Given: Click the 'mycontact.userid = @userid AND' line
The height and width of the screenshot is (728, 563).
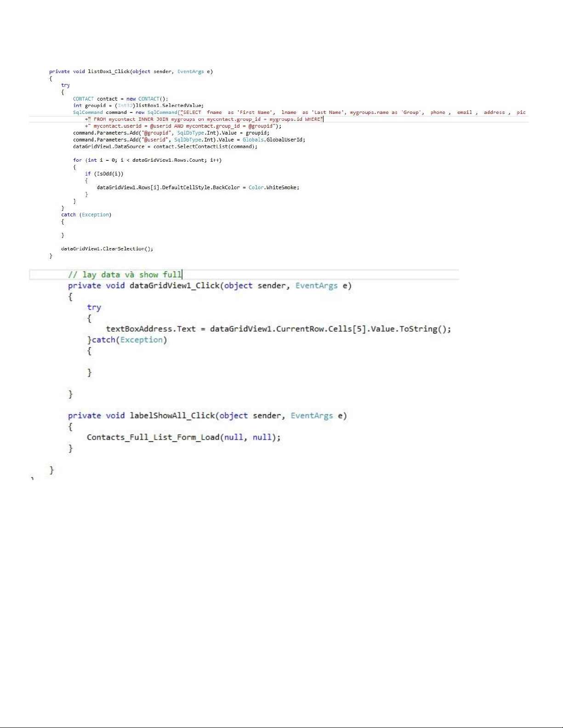Looking at the screenshot, I should point(183,126).
